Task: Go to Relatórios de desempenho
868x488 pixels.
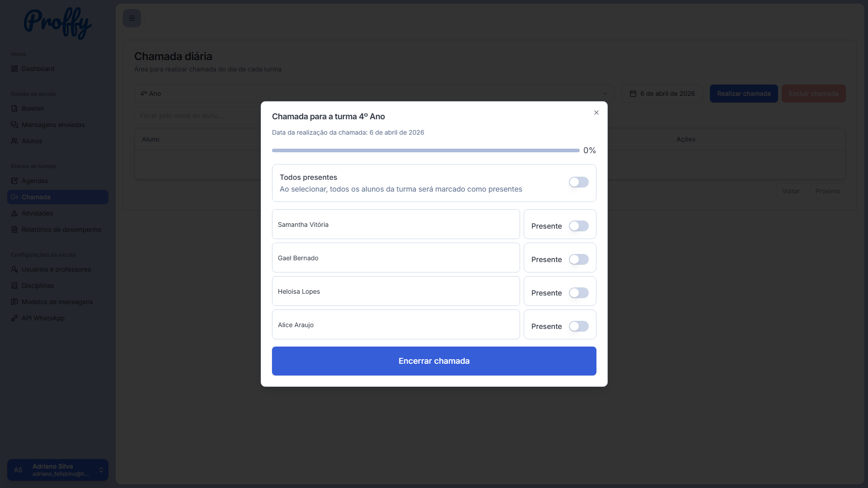Action: 61,230
